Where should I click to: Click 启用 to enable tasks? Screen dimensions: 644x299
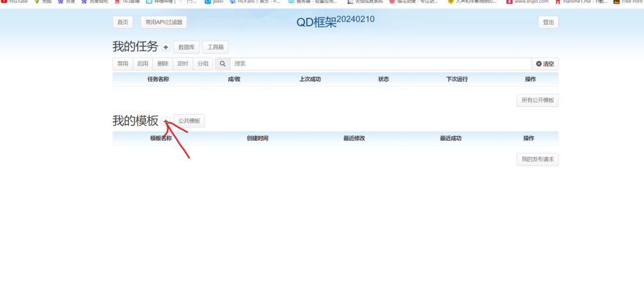143,64
